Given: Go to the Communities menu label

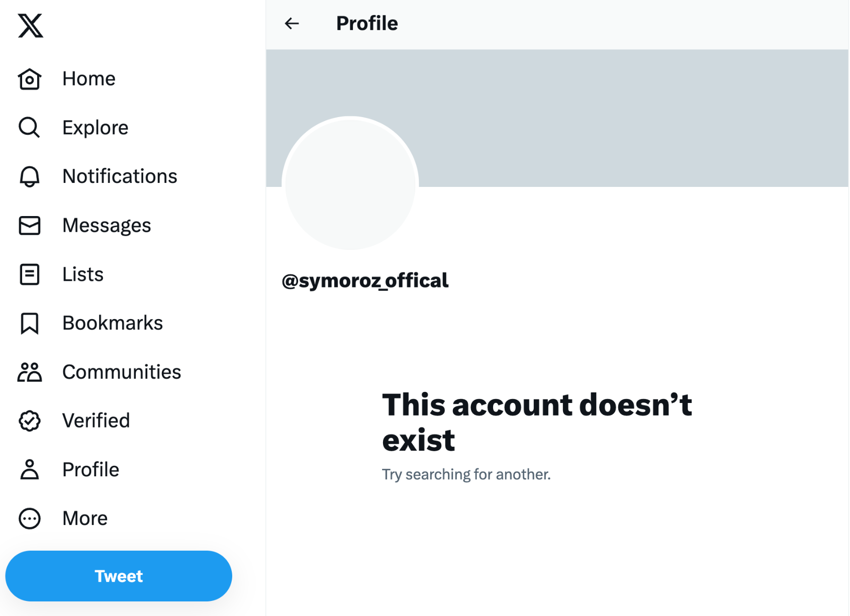Looking at the screenshot, I should [122, 372].
